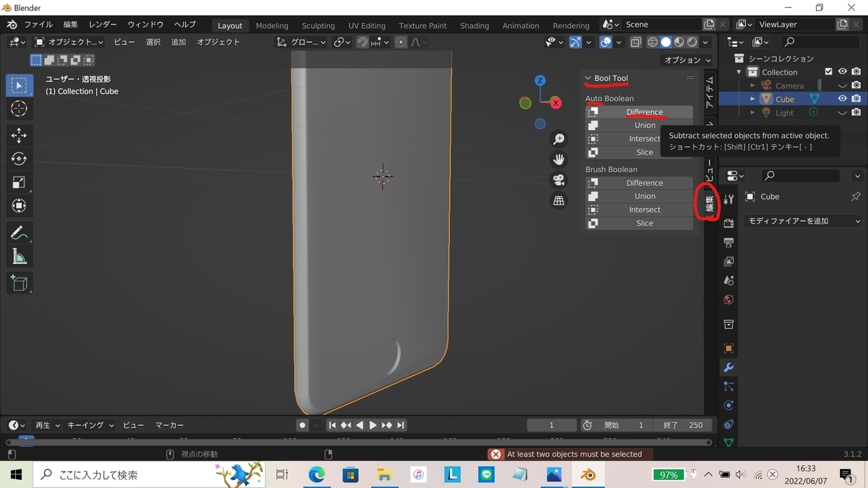Select the Rotate tool
The image size is (868, 488).
coord(20,159)
